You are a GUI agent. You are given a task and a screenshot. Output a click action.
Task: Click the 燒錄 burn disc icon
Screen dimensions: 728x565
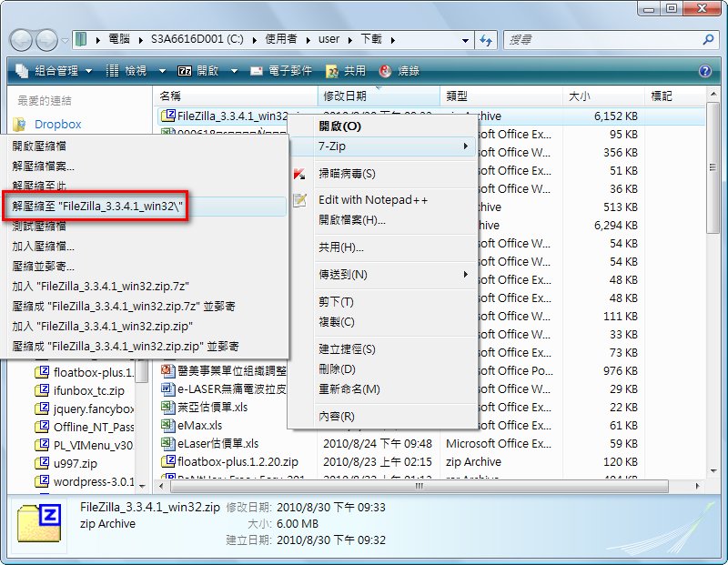click(385, 71)
